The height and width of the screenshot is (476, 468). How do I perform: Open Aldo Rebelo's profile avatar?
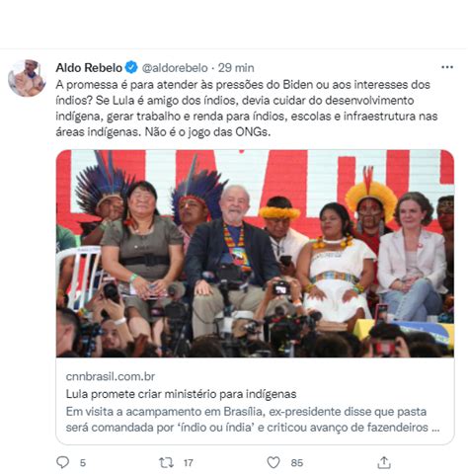click(27, 78)
